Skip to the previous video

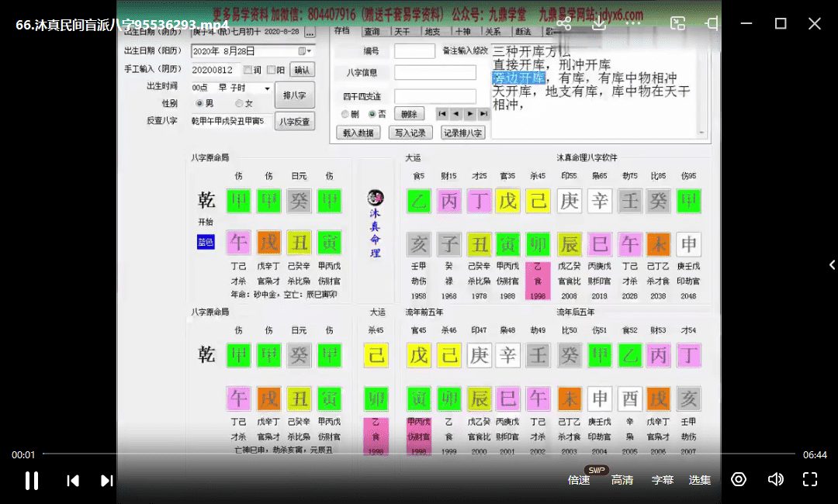click(73, 480)
